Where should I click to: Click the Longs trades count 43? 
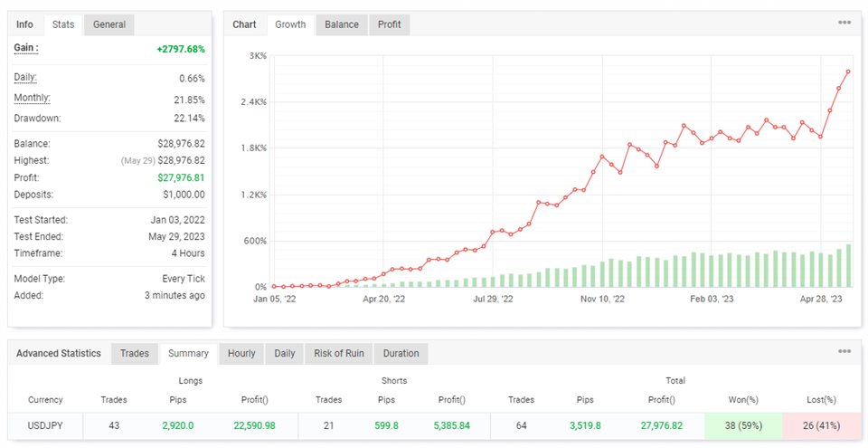coord(114,425)
